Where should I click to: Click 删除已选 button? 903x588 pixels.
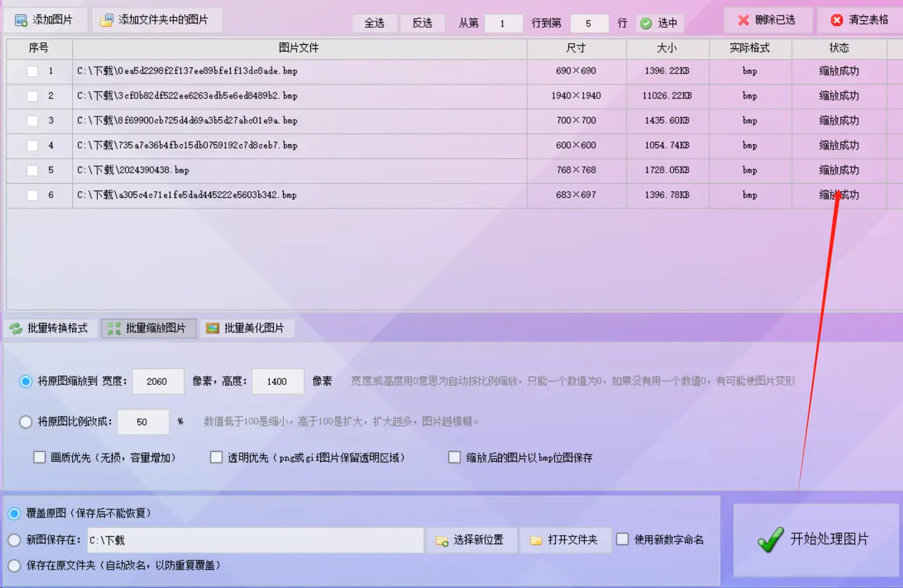coord(768,21)
